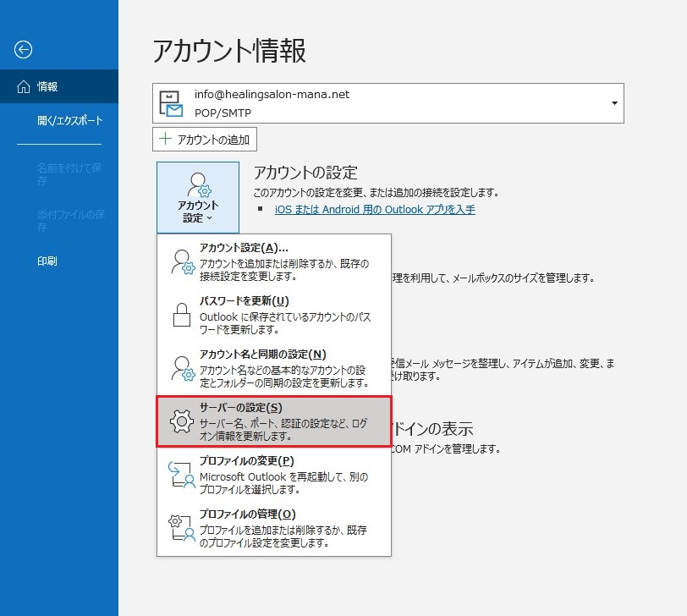Click the プロファイルの変更 swap-profile icon
The image size is (687, 616).
[181, 474]
